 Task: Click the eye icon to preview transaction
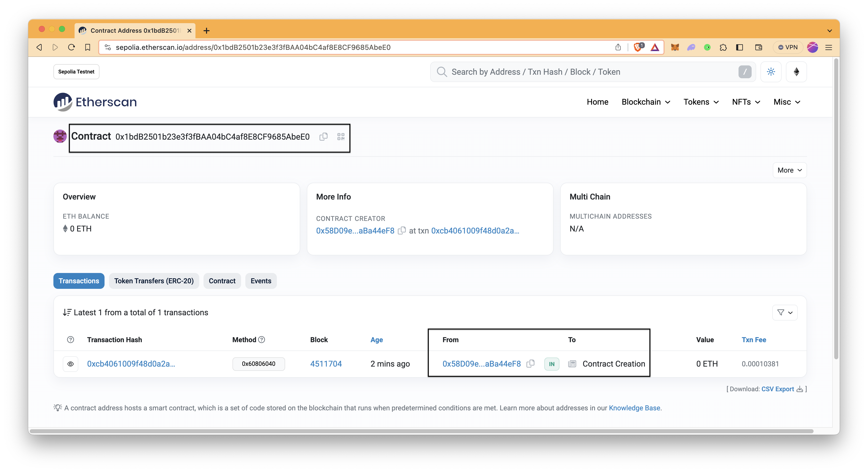(x=70, y=363)
